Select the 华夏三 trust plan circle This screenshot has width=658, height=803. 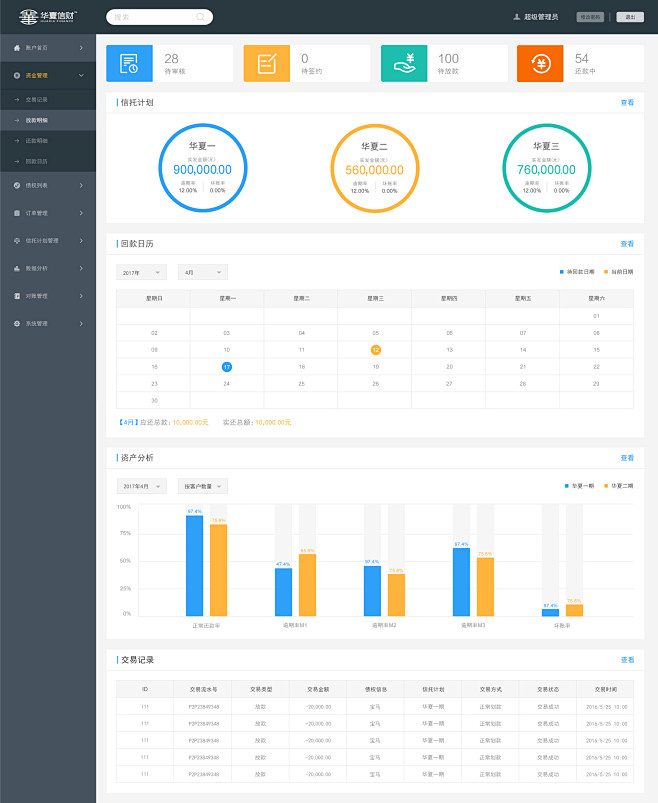point(547,168)
